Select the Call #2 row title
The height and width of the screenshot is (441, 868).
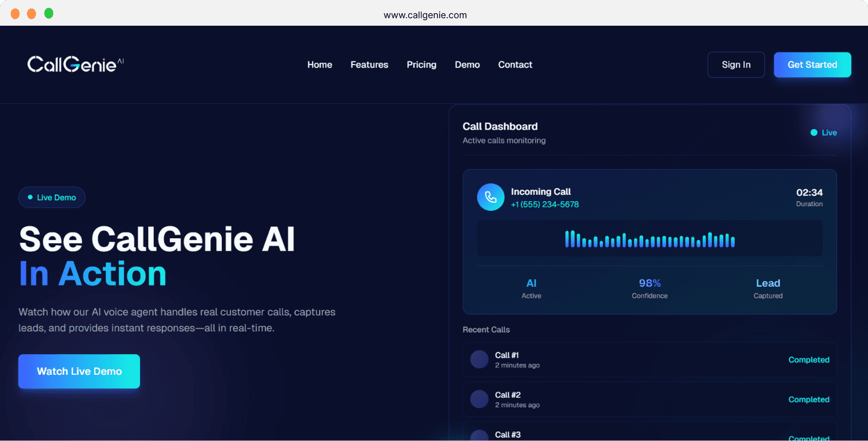(508, 395)
